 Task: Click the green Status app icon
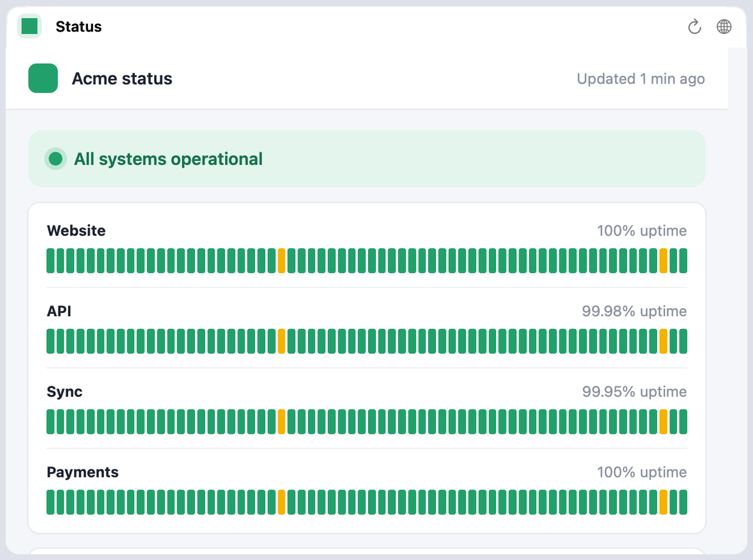tap(30, 27)
